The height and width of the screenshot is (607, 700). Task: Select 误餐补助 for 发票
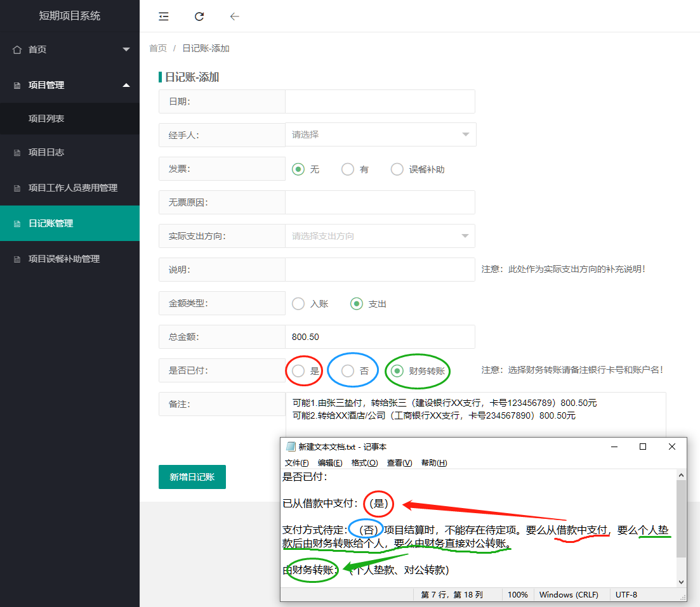(397, 169)
